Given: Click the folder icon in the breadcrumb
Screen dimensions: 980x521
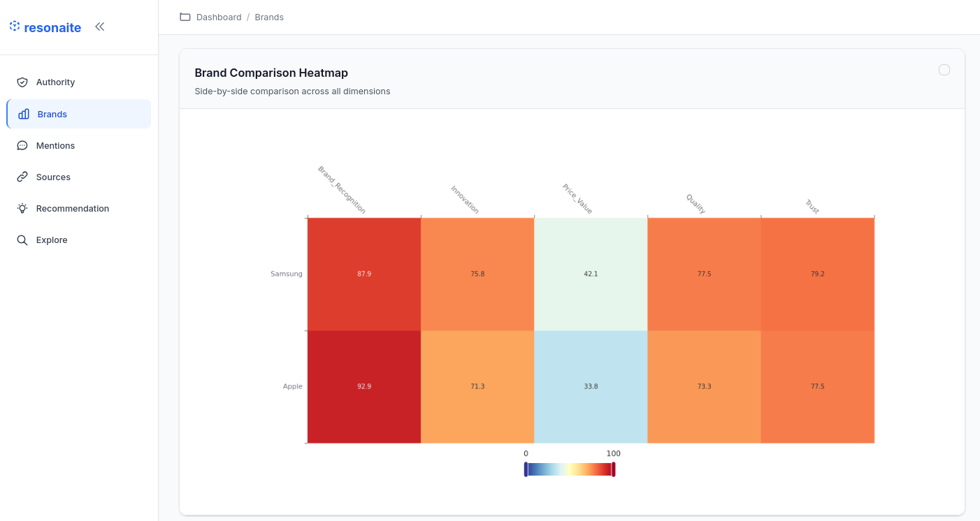Looking at the screenshot, I should (184, 17).
